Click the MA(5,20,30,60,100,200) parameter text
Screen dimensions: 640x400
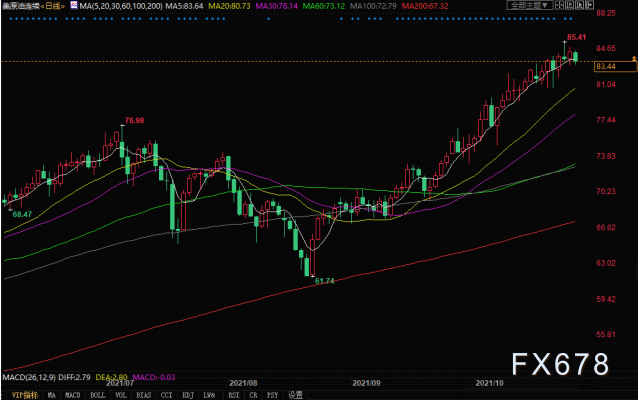coord(121,6)
